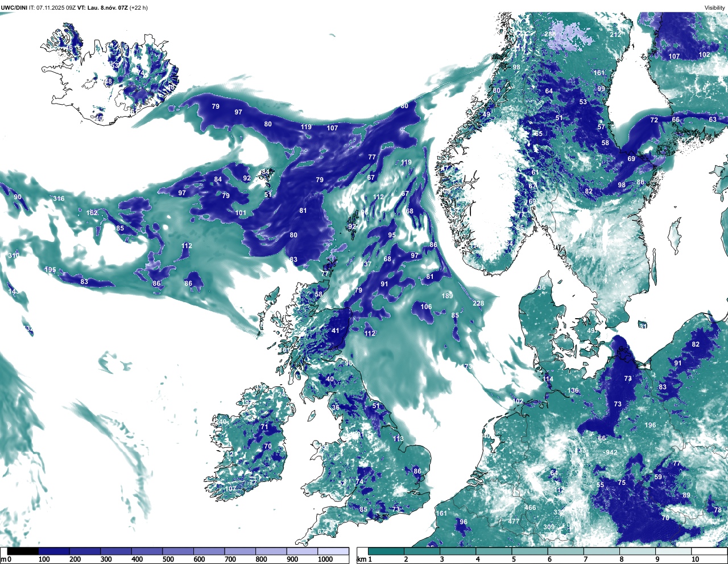
Task: Pick the 5–6 km legend color segment
Action: [x=530, y=551]
